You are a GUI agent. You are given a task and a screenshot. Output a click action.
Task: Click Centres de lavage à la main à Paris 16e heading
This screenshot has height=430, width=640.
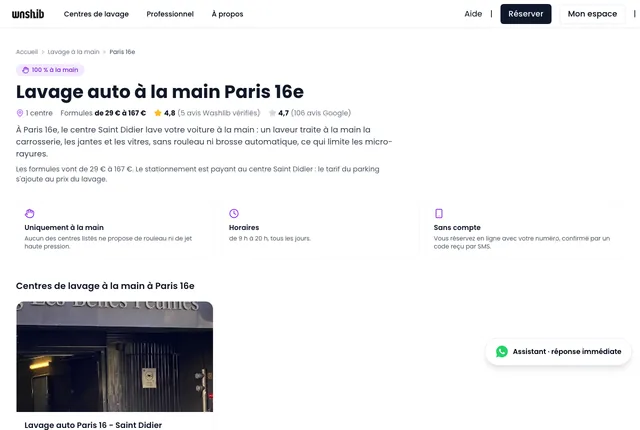pyautogui.click(x=105, y=286)
